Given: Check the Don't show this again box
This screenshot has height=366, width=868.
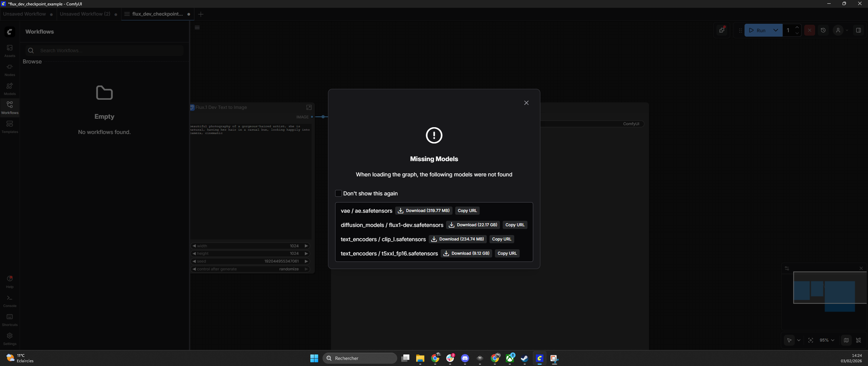Looking at the screenshot, I should (x=338, y=193).
